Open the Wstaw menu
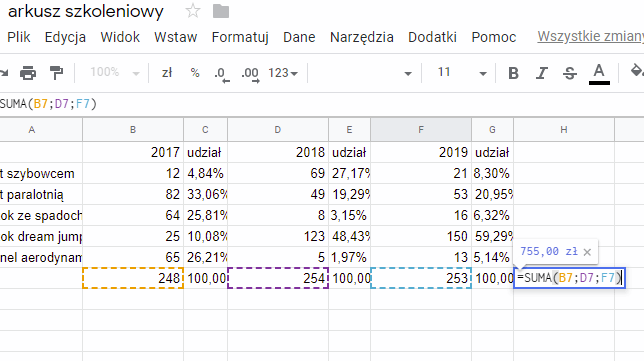Image resolution: width=644 pixels, height=361 pixels. [175, 37]
